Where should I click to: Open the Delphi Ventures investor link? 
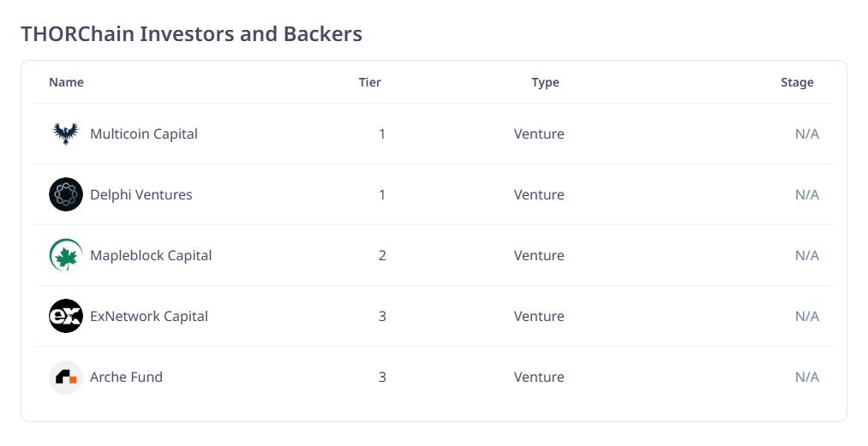click(x=141, y=195)
